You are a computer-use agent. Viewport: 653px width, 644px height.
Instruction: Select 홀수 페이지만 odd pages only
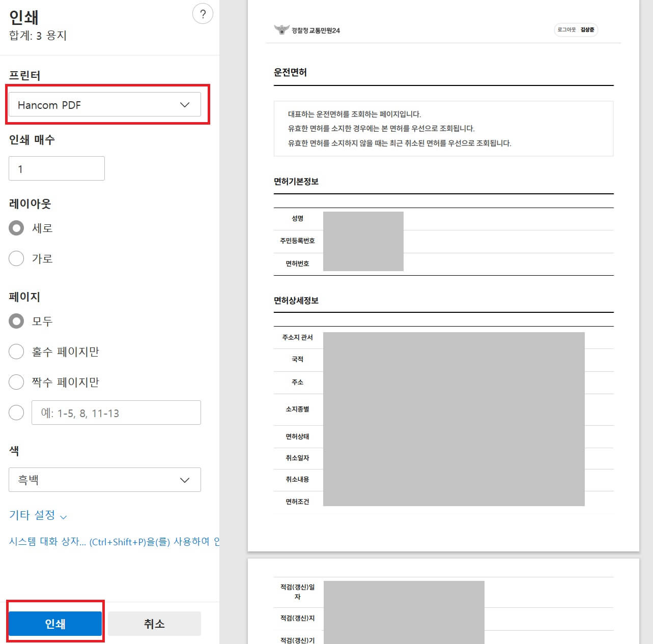pyautogui.click(x=16, y=352)
